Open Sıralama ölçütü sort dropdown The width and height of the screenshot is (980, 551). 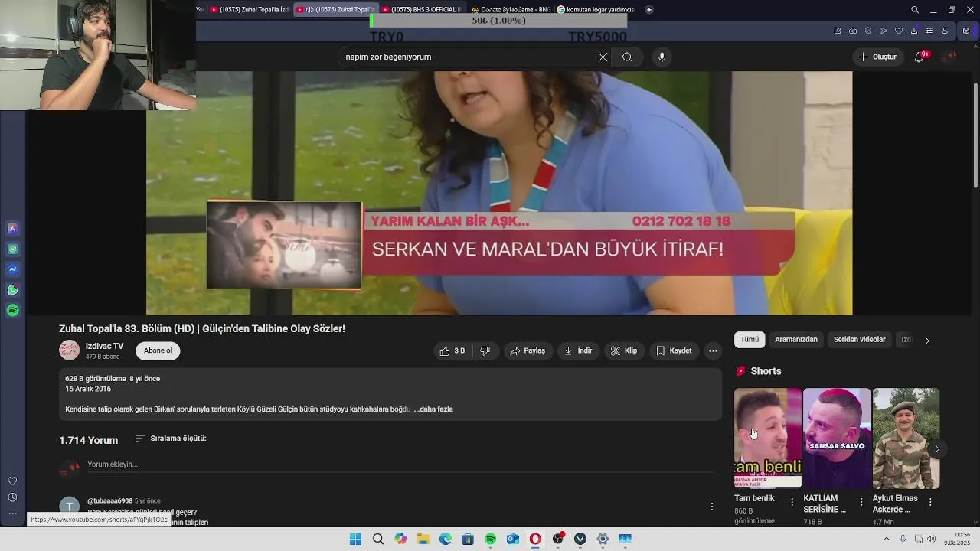coord(171,439)
